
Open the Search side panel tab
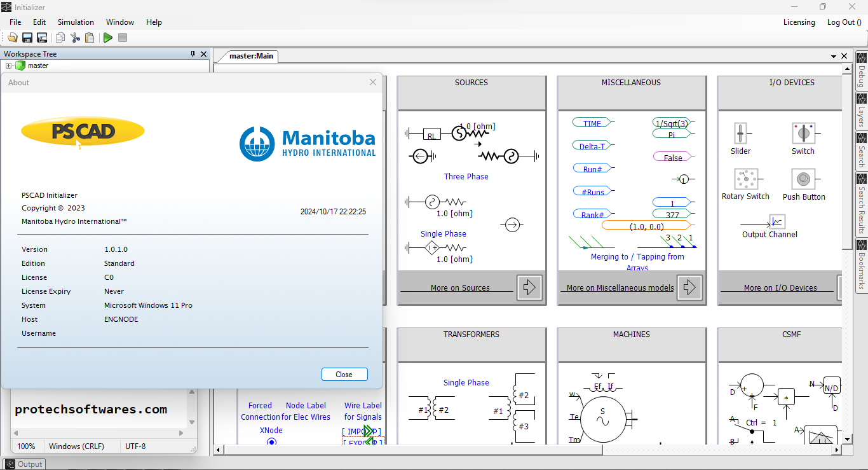click(x=862, y=151)
